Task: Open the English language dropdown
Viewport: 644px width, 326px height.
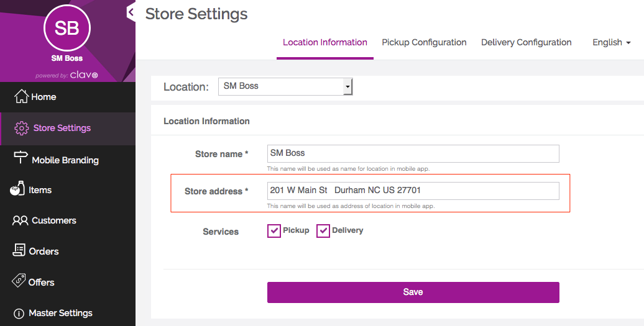Action: click(x=611, y=42)
